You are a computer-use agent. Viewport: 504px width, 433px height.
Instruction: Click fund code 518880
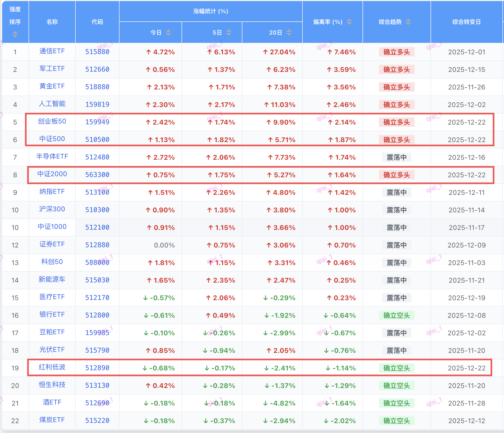point(97,87)
